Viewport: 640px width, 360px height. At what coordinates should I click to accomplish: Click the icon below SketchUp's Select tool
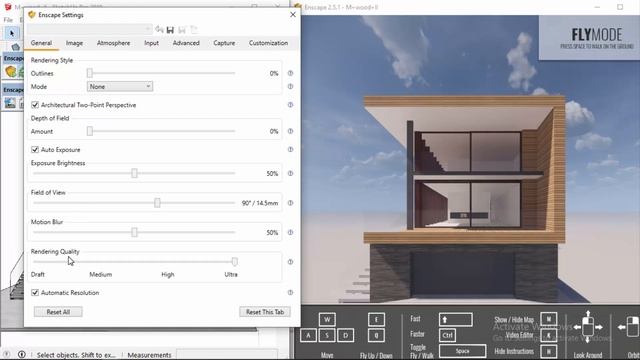click(x=16, y=47)
